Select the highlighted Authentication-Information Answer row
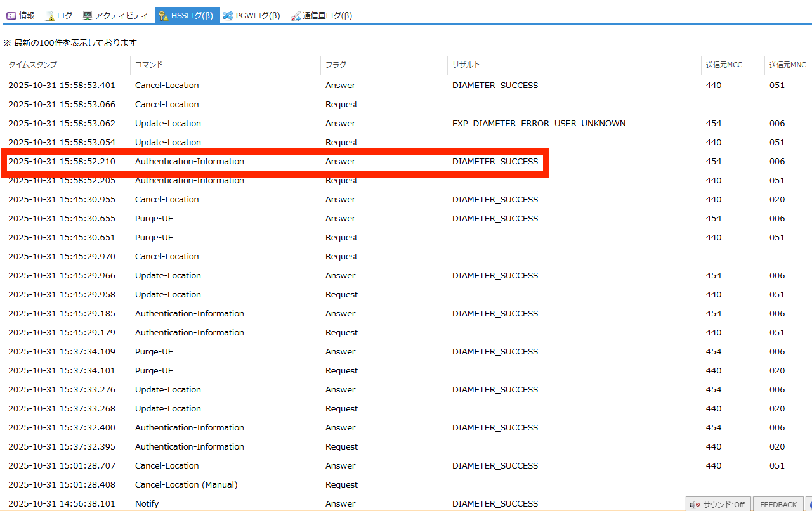Viewport: 812px width, 511px height. [x=277, y=162]
